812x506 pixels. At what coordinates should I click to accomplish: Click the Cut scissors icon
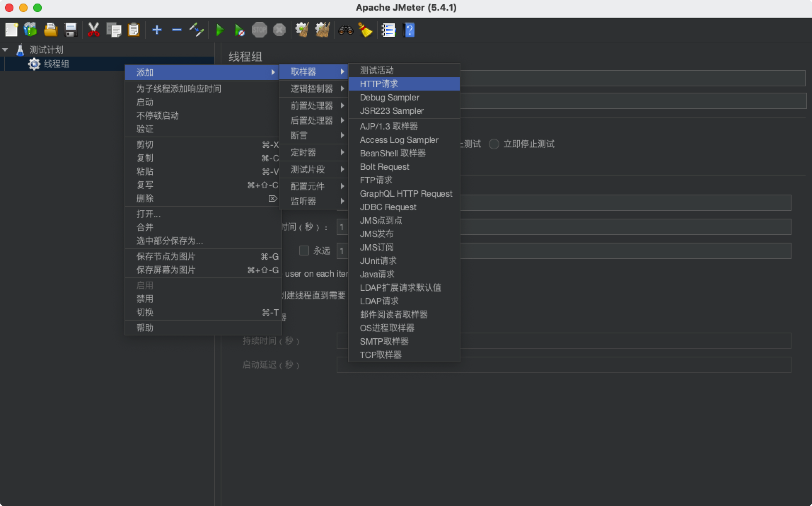(93, 30)
